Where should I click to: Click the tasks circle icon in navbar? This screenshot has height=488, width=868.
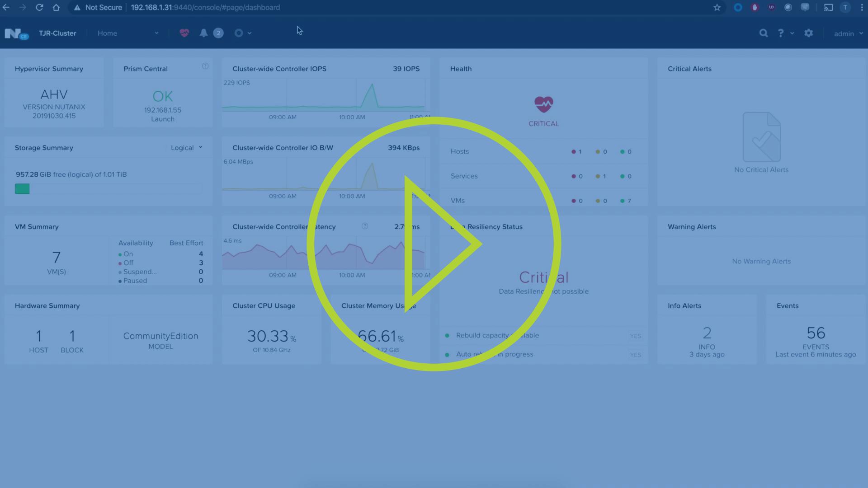click(239, 33)
